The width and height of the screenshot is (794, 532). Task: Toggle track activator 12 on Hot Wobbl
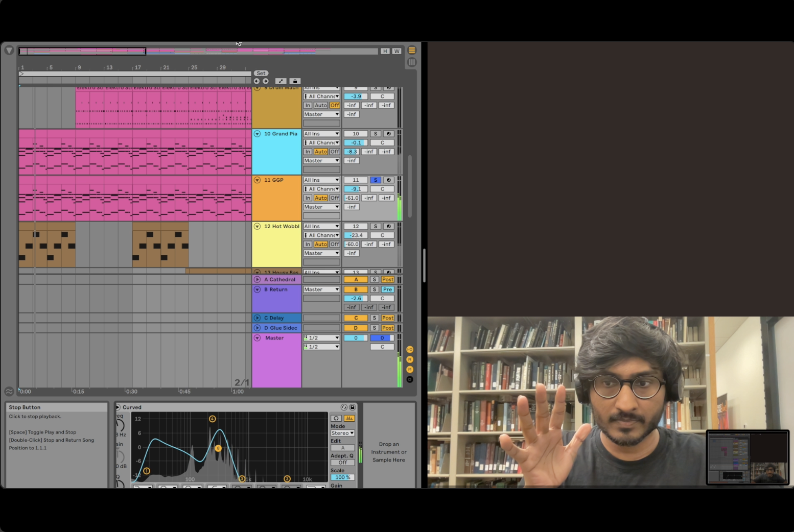[356, 226]
